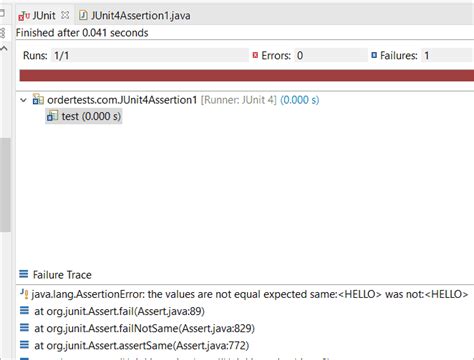The image size is (474, 360).
Task: Click the test class suite icon
Action: tap(38, 100)
